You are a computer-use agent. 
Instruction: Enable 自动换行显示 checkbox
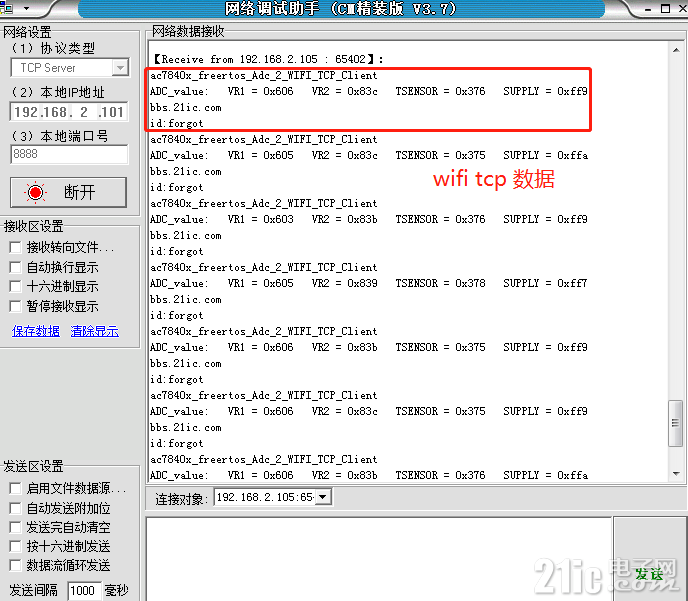coord(15,267)
